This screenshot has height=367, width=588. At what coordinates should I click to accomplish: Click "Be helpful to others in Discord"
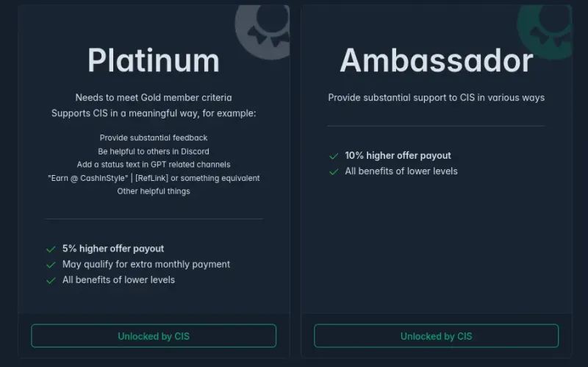154,152
